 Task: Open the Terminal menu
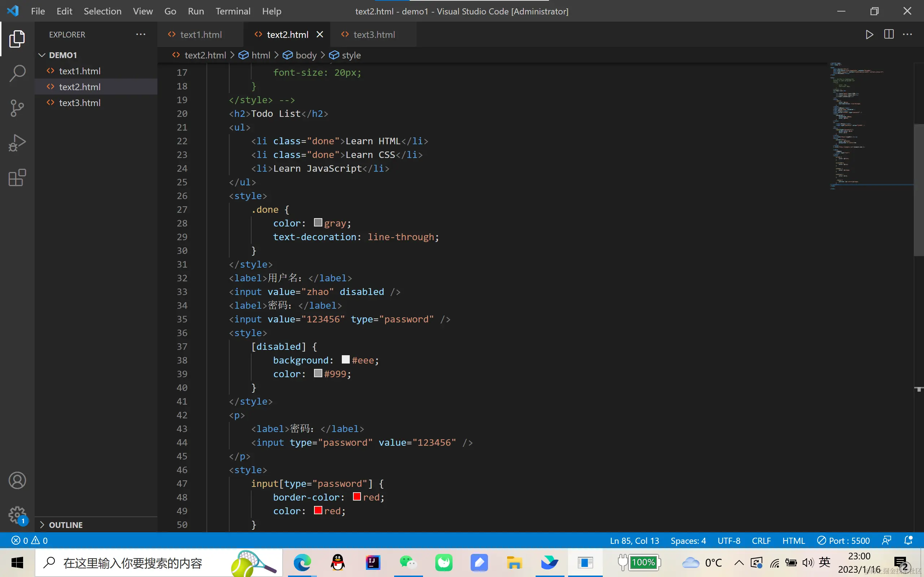233,12
